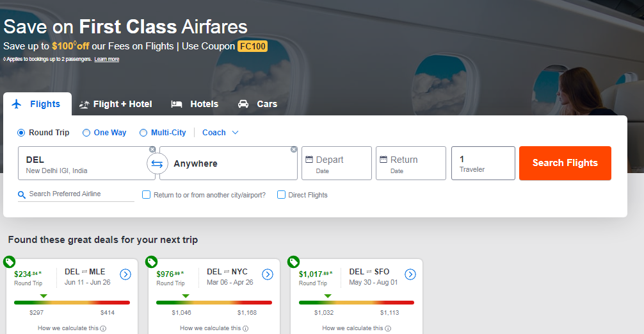Screen dimensions: 644x334
Task: Open the DEL to NYC deal arrow
Action: tap(268, 274)
